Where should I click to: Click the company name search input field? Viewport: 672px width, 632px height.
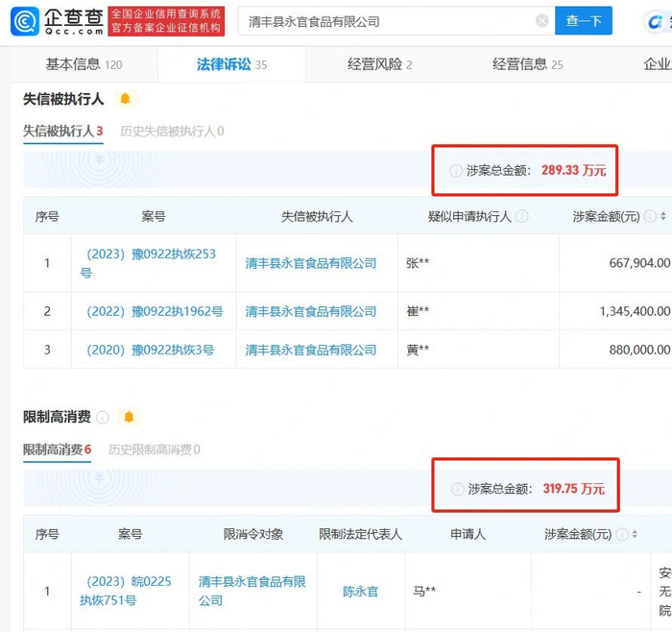[390, 21]
